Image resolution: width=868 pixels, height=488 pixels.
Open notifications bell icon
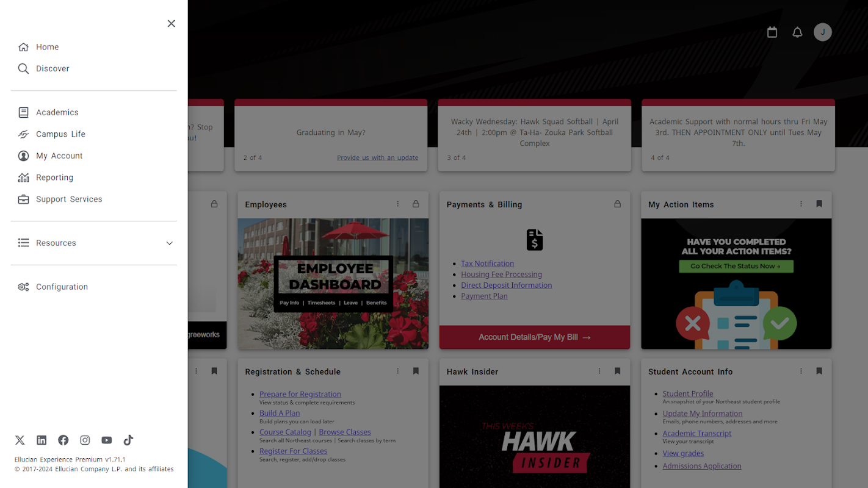point(797,32)
